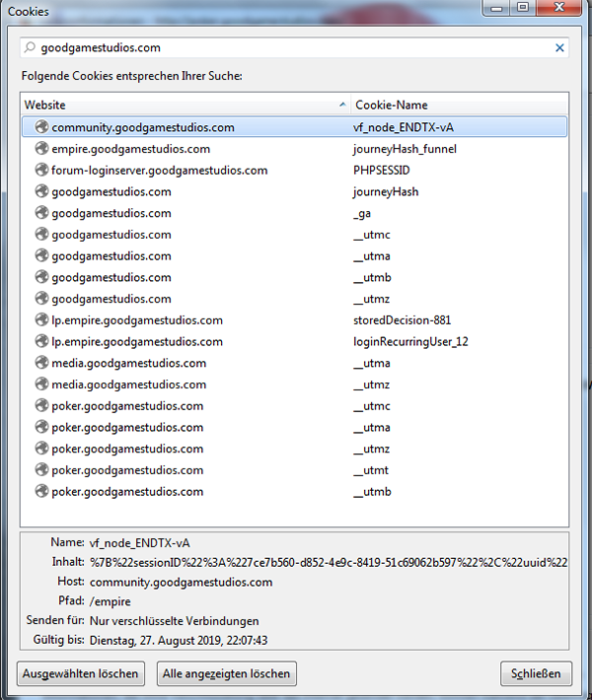
Task: Select the community.goodgamestudios.com cookie row
Action: tap(294, 127)
